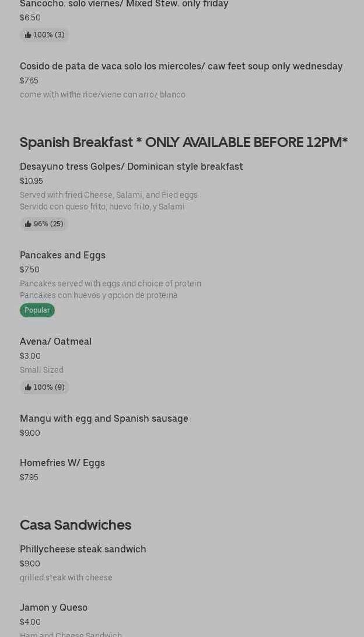This screenshot has width=364, height=637.
Task: Click the $10.95 price of Desayuno
Action: click(32, 181)
